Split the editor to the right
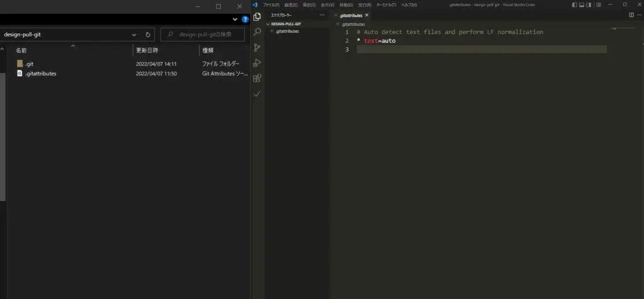 (x=631, y=15)
